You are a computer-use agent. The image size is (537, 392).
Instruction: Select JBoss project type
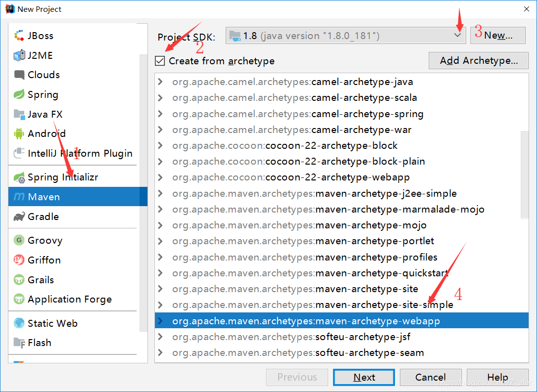74,36
